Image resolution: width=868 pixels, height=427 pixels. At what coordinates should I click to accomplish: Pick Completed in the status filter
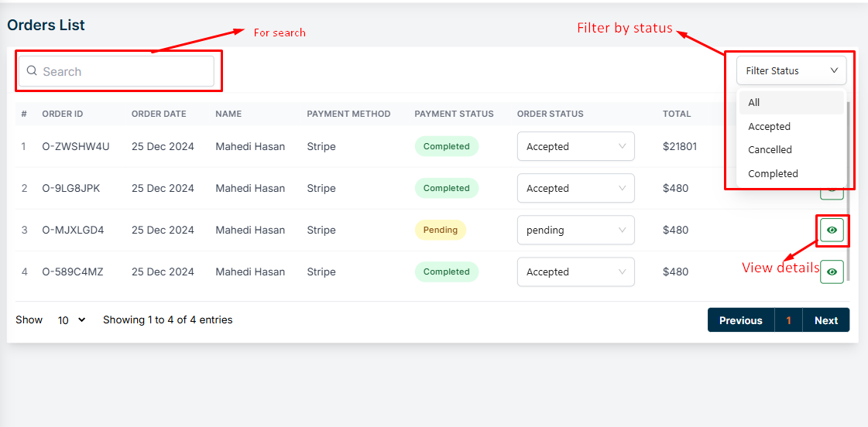[x=773, y=174]
